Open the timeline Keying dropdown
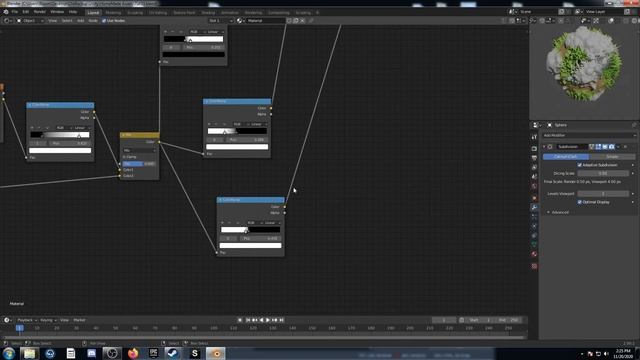Screen dimensions: 640x360 tap(48, 320)
